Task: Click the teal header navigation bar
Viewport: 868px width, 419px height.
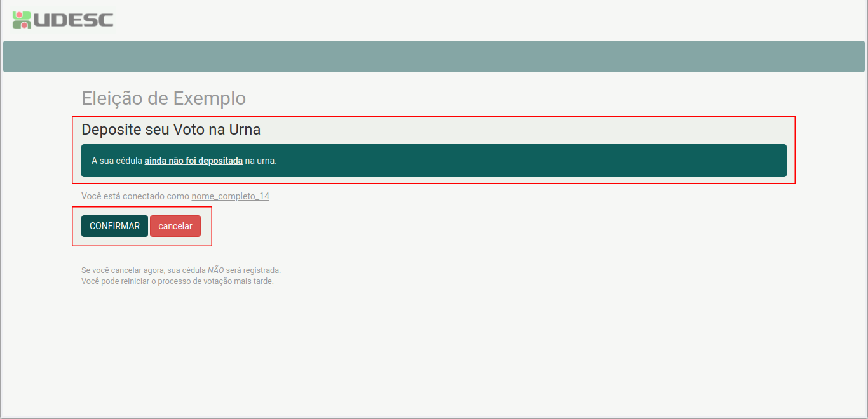Action: 433,57
